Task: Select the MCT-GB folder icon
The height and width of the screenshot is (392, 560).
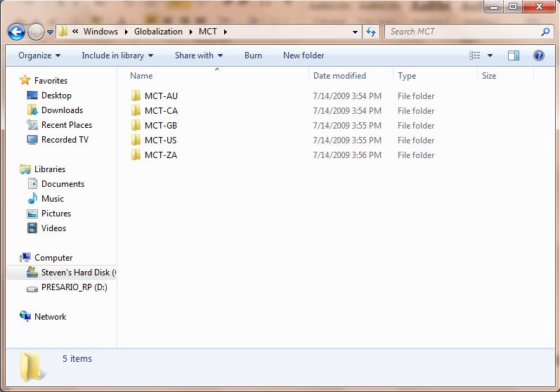Action: [x=136, y=125]
